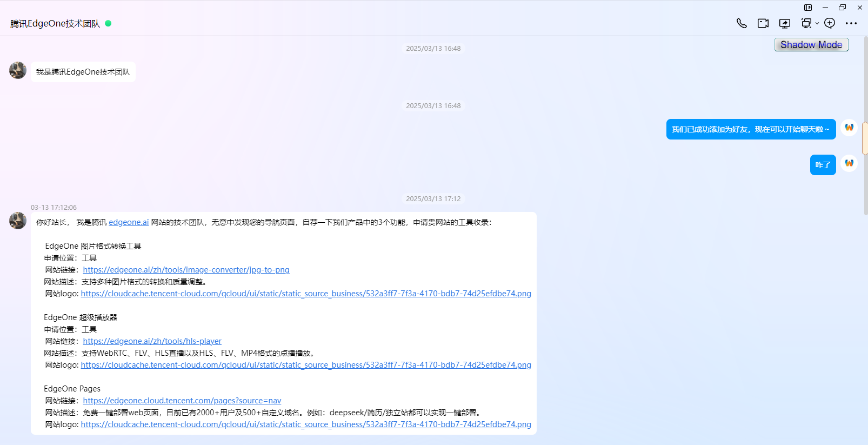Click the heading EdgeOne 图片格式转换工具
Screen dimensions: 868x445
(x=93, y=246)
